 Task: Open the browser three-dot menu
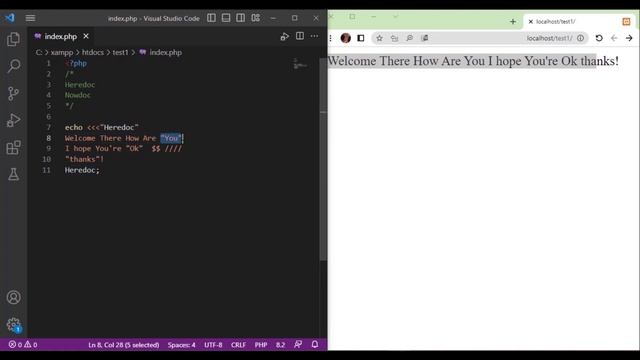pyautogui.click(x=331, y=38)
